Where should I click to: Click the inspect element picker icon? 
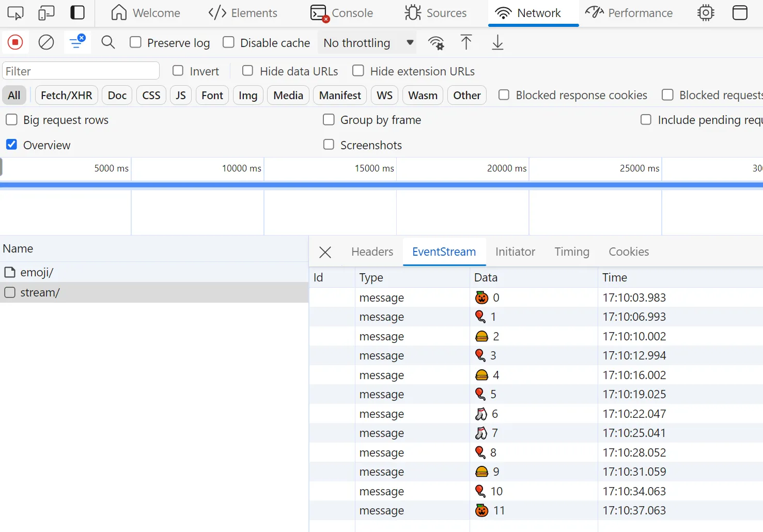[15, 13]
